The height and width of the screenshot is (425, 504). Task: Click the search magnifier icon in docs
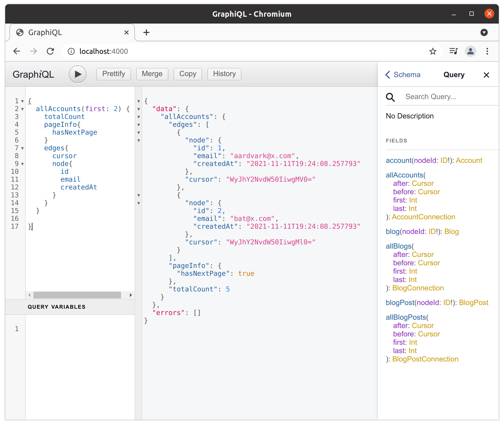coord(390,97)
